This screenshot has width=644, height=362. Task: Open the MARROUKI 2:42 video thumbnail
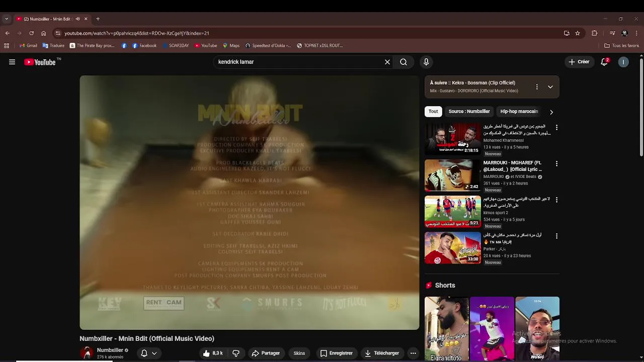[452, 175]
